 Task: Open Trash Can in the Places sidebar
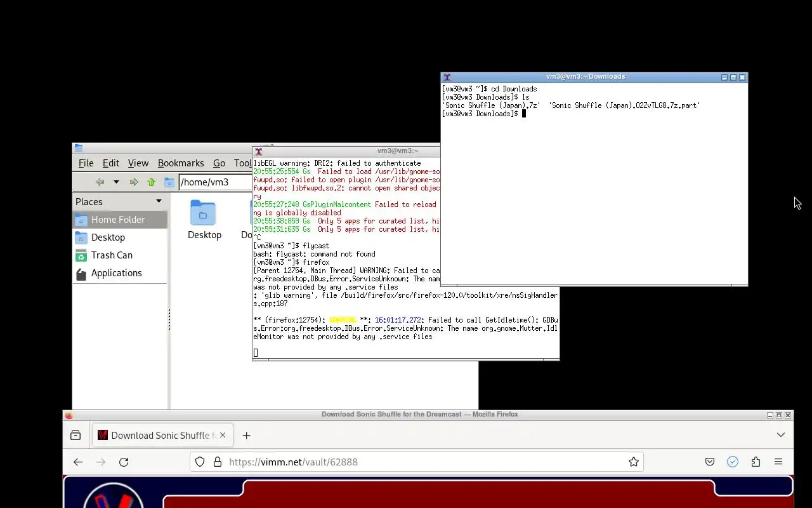(x=120, y=255)
